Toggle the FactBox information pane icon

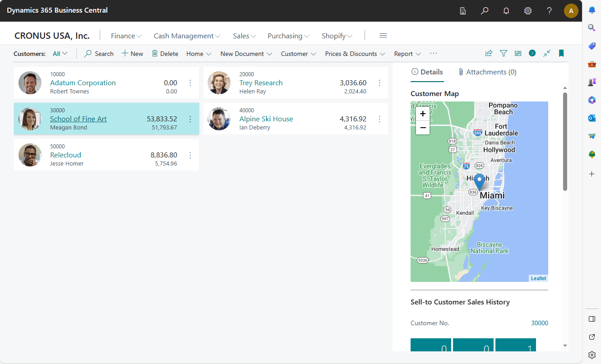pyautogui.click(x=532, y=53)
